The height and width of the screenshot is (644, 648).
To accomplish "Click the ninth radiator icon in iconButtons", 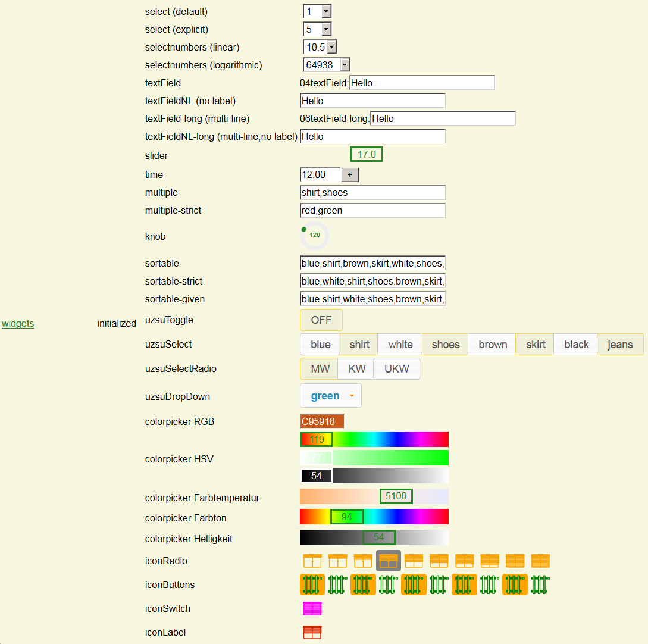I will pyautogui.click(x=515, y=584).
